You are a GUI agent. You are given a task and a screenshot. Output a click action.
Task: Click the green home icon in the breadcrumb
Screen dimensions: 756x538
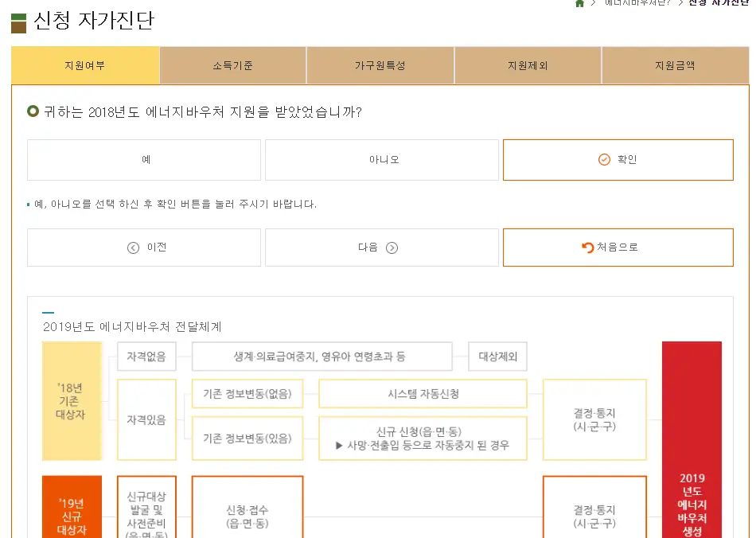click(580, 5)
